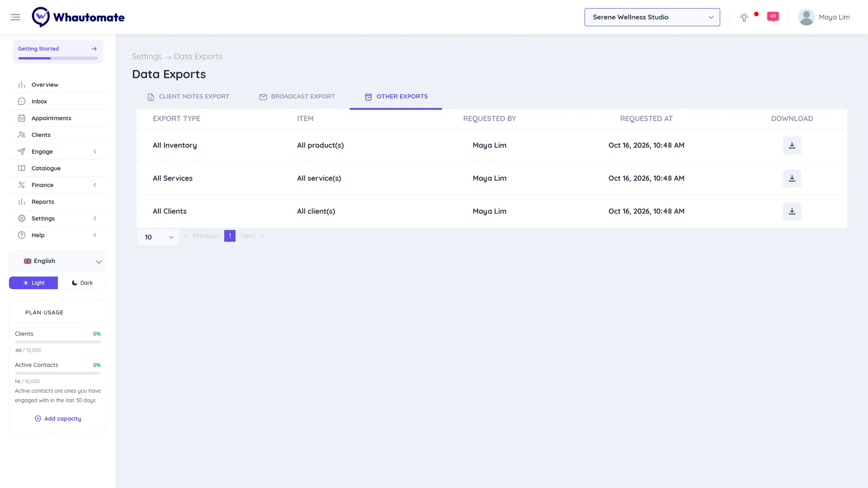Click the "All Inventory" export type cell

[175, 145]
